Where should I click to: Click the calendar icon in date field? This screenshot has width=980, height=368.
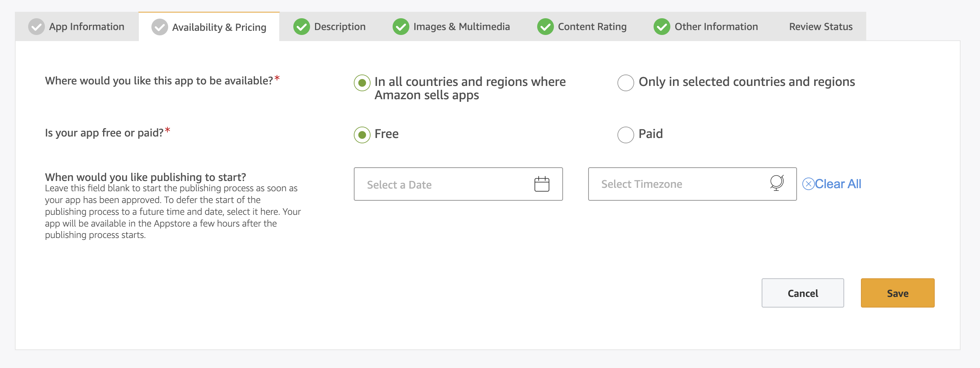[x=542, y=184]
